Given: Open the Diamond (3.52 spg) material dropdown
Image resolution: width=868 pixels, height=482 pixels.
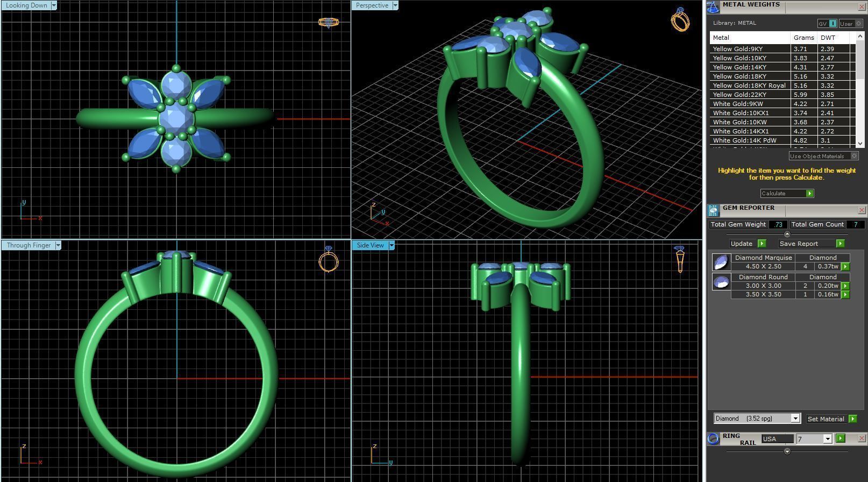Looking at the screenshot, I should 795,419.
